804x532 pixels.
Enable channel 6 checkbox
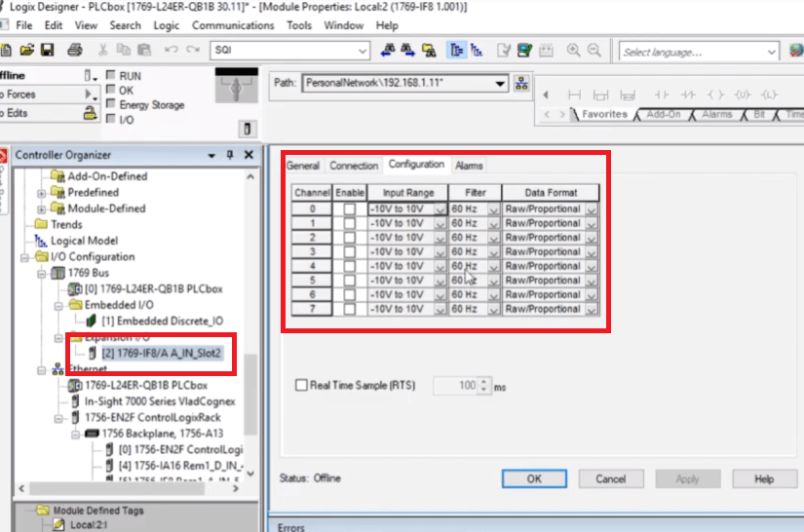click(350, 295)
